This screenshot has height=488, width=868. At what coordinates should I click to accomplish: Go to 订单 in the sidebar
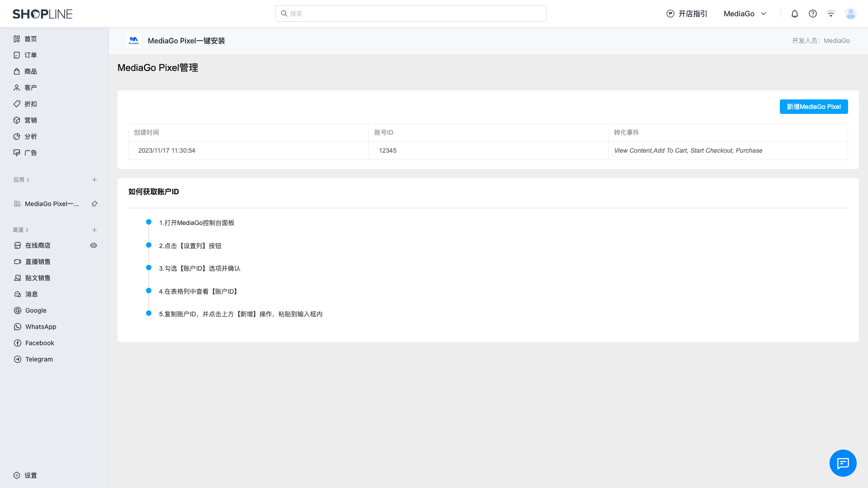30,55
